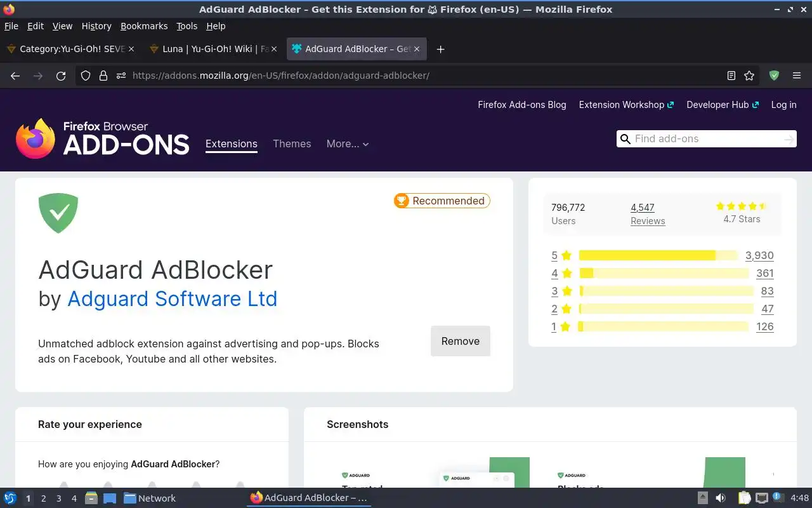Click the AdGuard green shield logo
The height and width of the screenshot is (508, 812).
pos(58,213)
